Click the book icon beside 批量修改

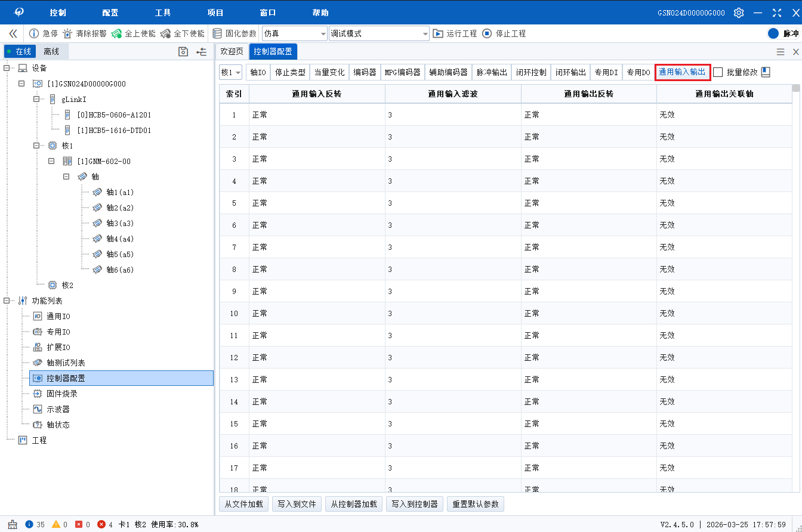pos(766,72)
